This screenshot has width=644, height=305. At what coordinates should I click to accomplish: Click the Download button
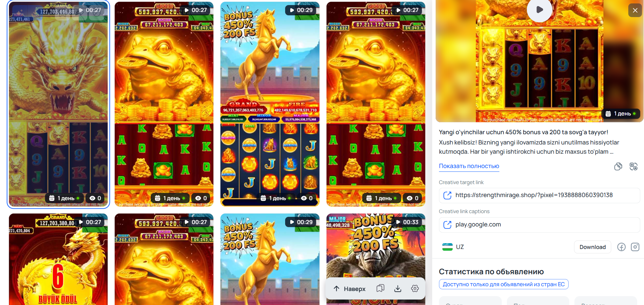[x=592, y=247]
